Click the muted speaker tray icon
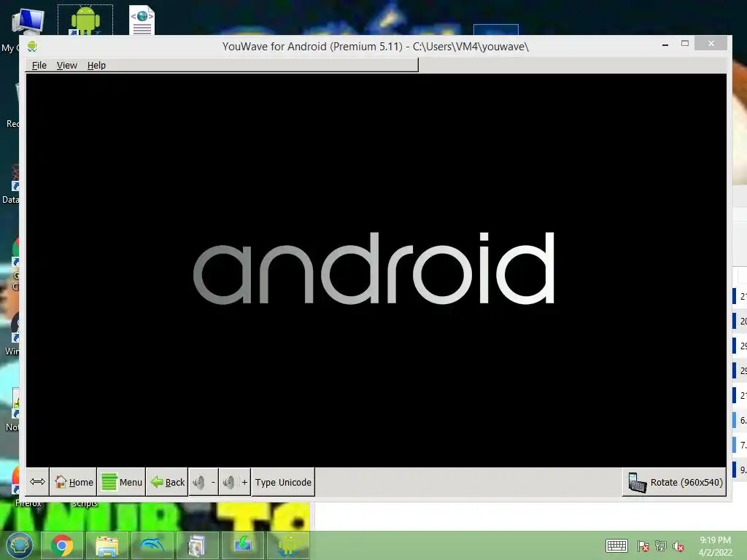Viewport: 747px width, 560px height. [678, 545]
